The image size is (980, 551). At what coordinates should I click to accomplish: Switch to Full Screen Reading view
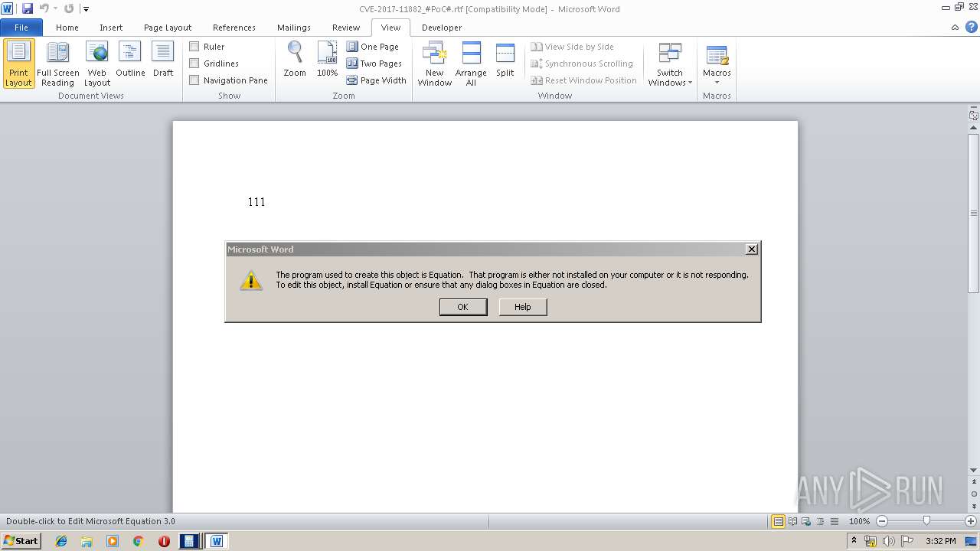tap(57, 64)
